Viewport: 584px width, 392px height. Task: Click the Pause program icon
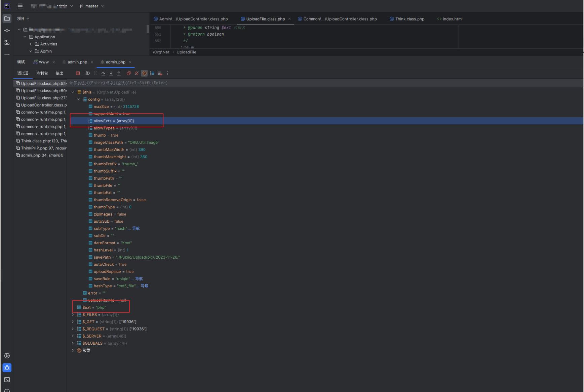(96, 73)
